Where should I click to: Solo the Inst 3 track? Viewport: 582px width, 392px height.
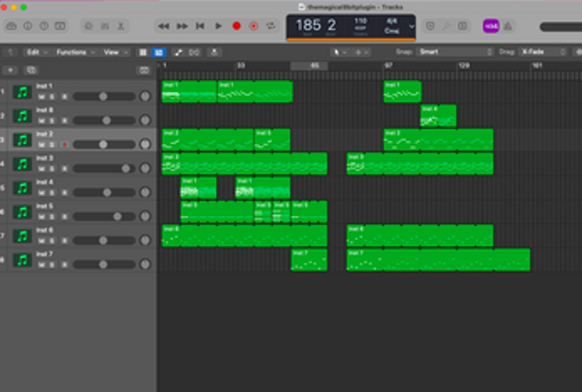pyautogui.click(x=52, y=169)
